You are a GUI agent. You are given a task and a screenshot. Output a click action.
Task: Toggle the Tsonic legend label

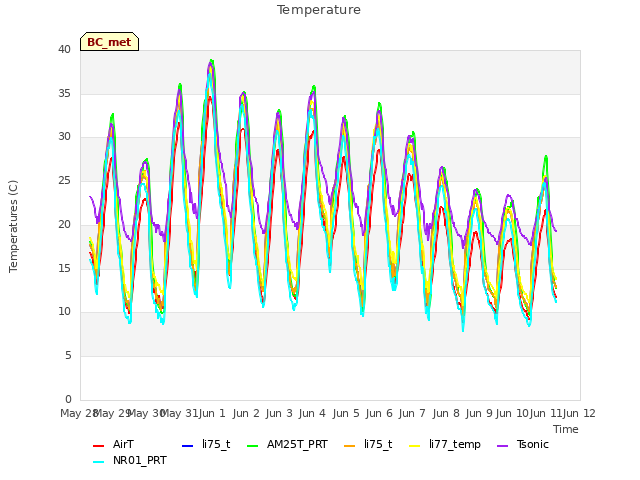(x=533, y=444)
